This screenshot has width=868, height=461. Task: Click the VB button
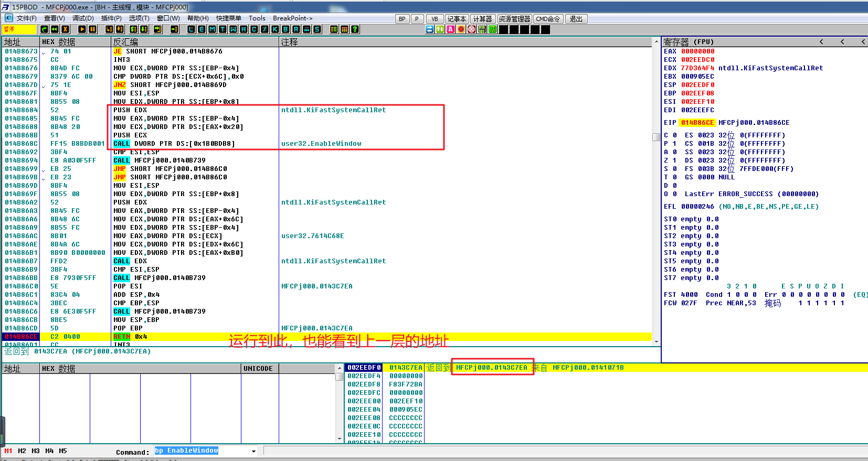tap(435, 19)
